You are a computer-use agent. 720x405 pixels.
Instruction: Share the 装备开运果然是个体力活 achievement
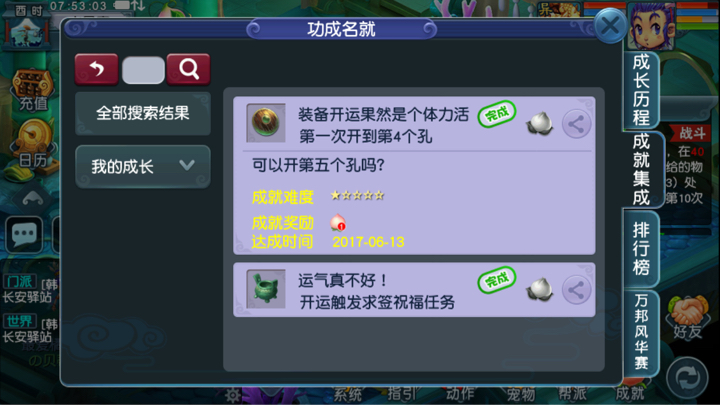point(576,124)
